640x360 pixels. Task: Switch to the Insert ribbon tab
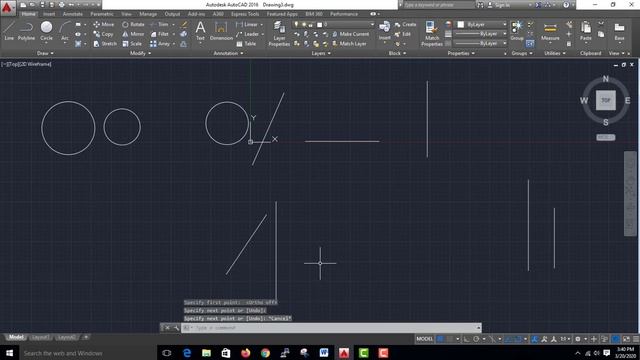point(49,14)
